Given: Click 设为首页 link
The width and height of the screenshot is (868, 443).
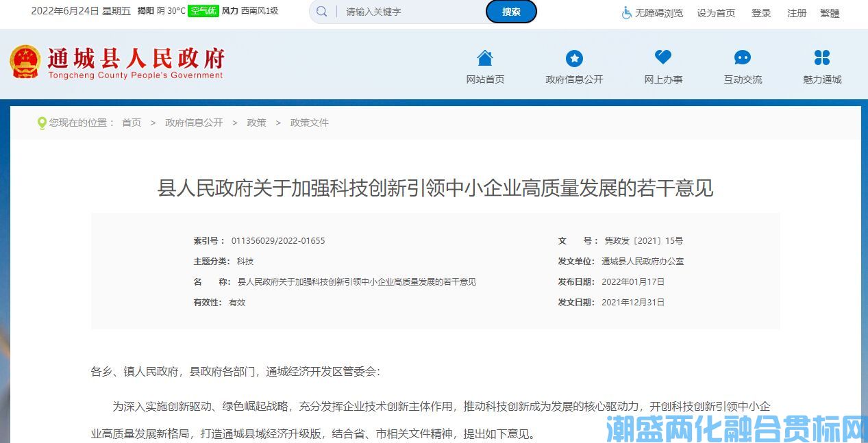Looking at the screenshot, I should [716, 13].
